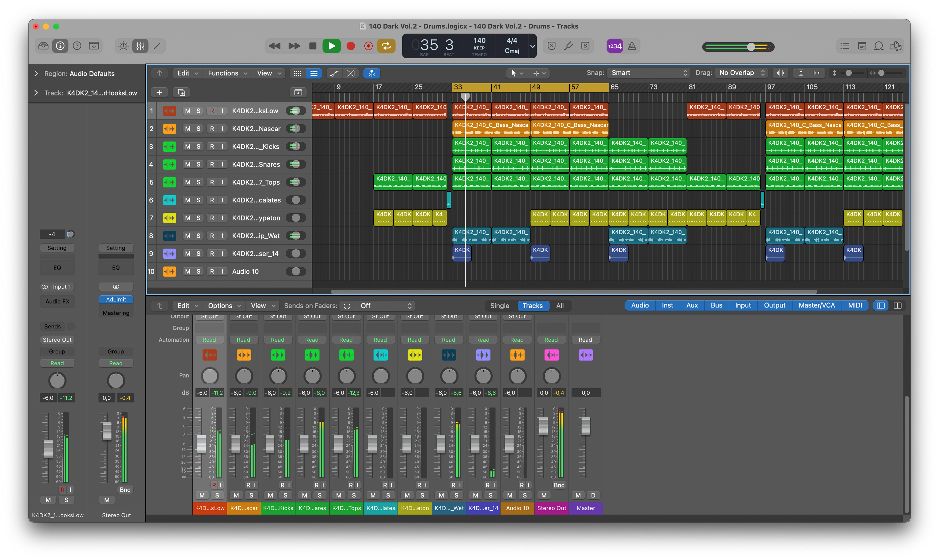The image size is (939, 560).
Task: Show automation view icon in tracks toolbar
Action: click(334, 73)
